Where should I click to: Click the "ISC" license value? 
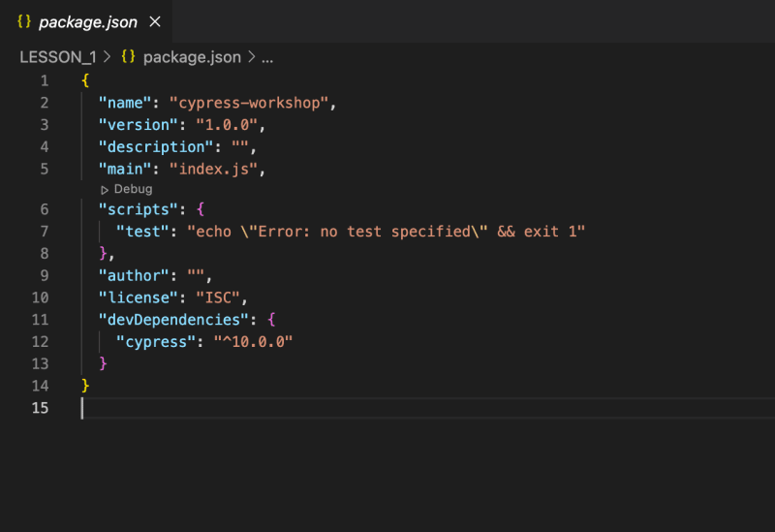coord(218,297)
